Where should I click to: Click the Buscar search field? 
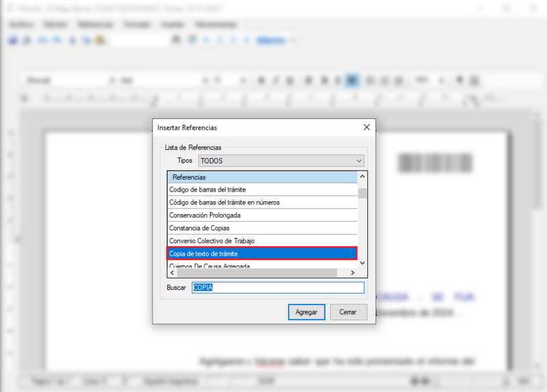click(x=278, y=287)
